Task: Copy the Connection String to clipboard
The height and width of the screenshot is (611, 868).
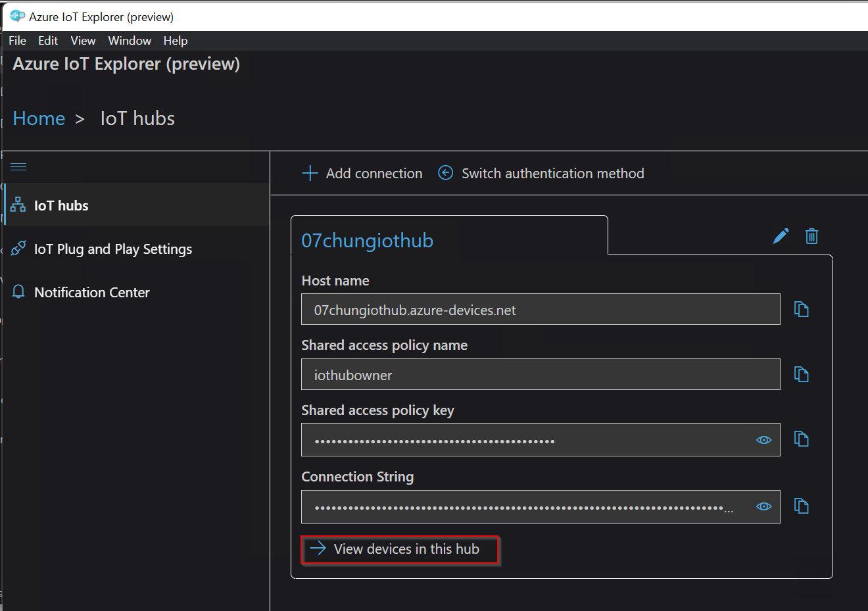Action: [x=801, y=506]
